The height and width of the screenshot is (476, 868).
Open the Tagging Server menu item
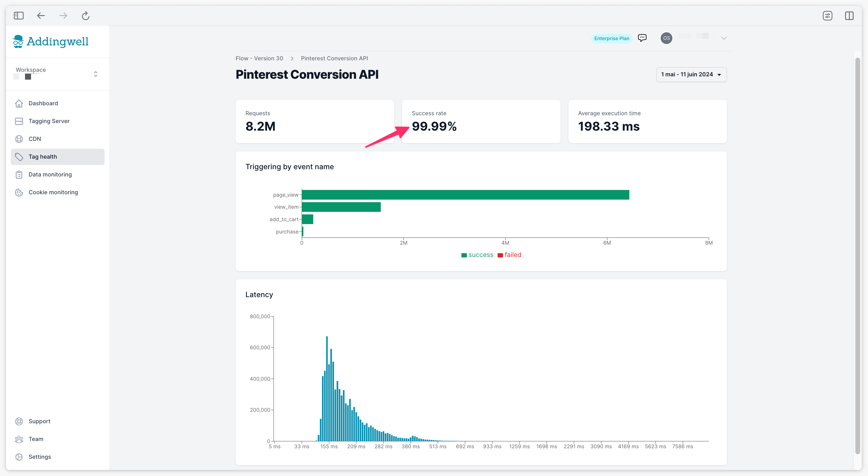coord(58,121)
